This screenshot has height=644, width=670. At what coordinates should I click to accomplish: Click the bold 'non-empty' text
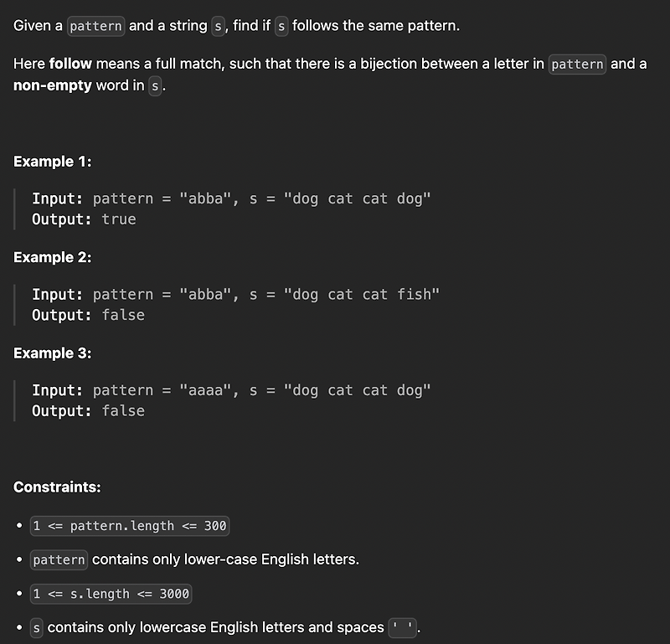(52, 85)
